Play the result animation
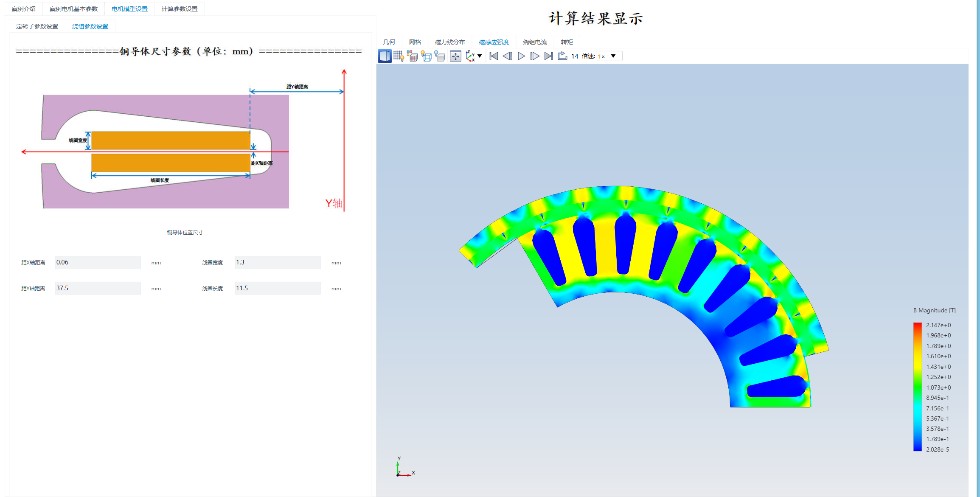Image resolution: width=980 pixels, height=497 pixels. pyautogui.click(x=522, y=56)
